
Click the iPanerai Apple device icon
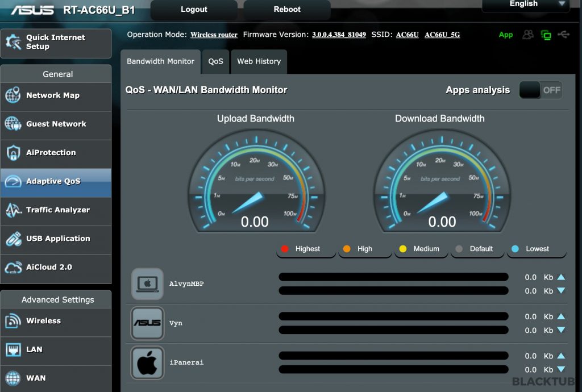click(x=147, y=362)
